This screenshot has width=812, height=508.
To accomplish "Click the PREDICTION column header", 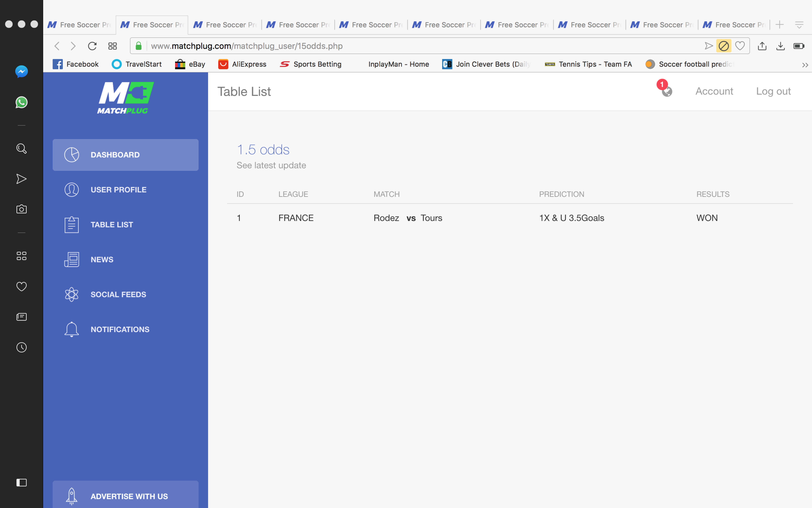I will click(x=562, y=194).
